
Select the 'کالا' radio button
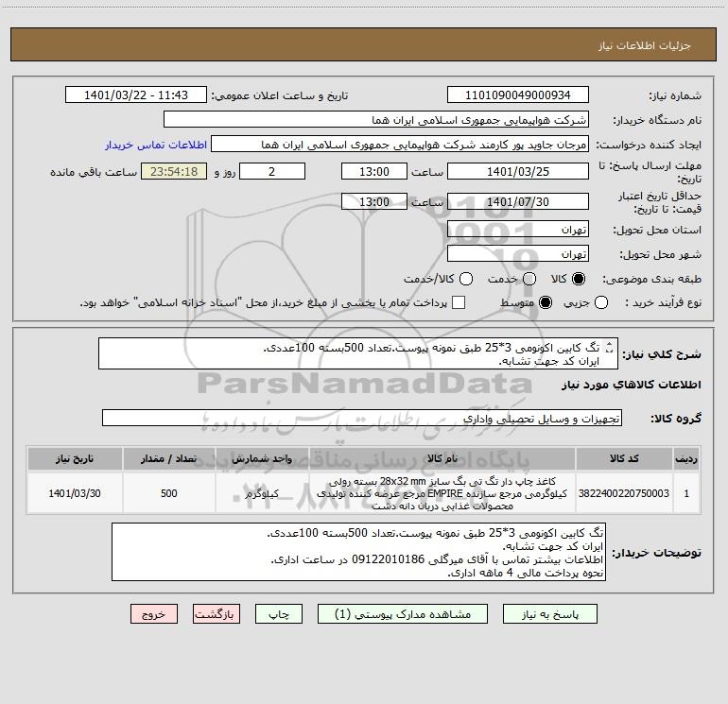tap(579, 279)
